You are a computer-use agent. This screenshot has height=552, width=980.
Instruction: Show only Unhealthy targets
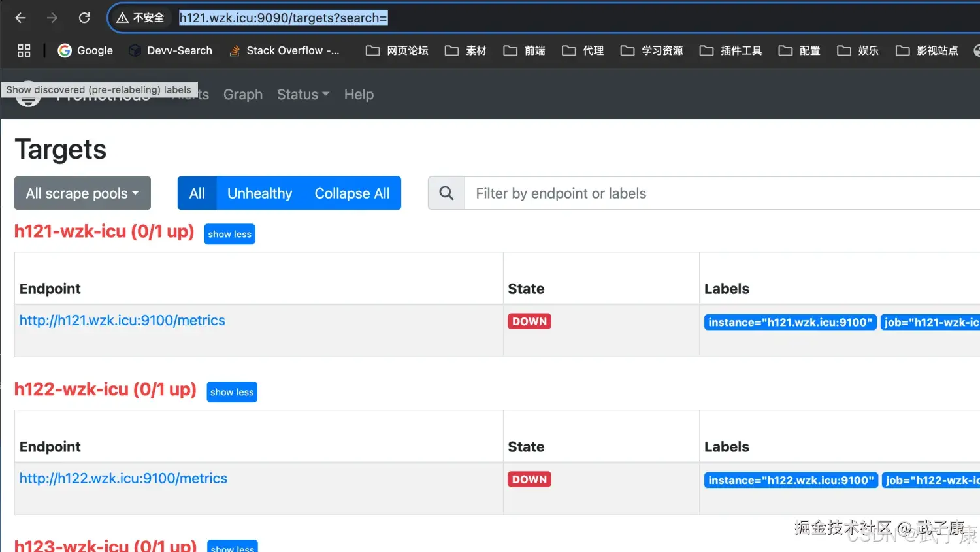click(259, 193)
